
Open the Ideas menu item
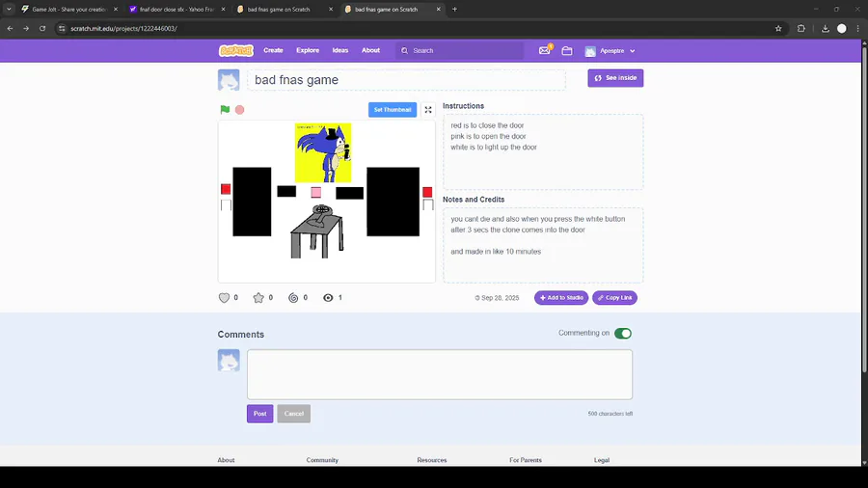[340, 50]
